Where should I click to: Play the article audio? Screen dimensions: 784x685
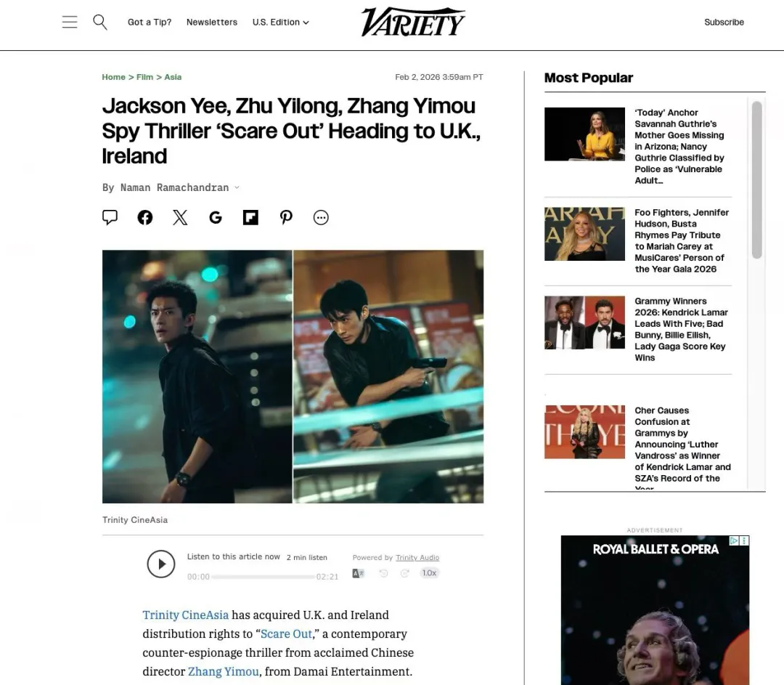pyautogui.click(x=161, y=564)
